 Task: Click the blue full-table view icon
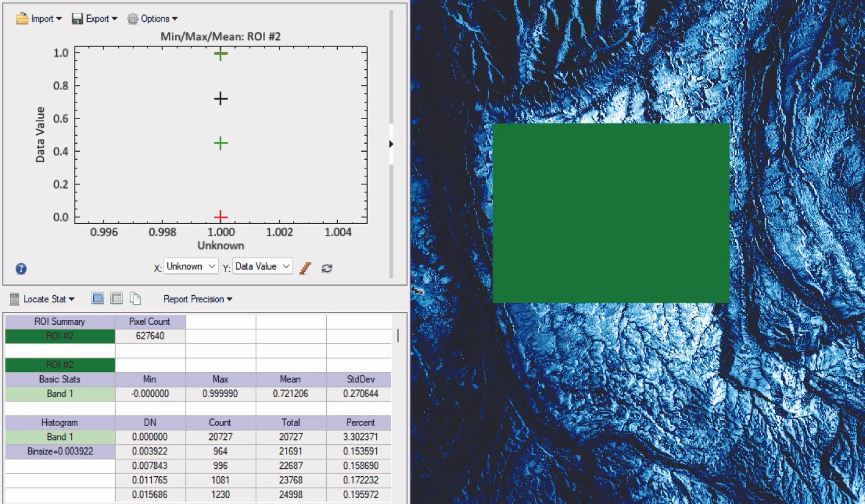click(98, 298)
